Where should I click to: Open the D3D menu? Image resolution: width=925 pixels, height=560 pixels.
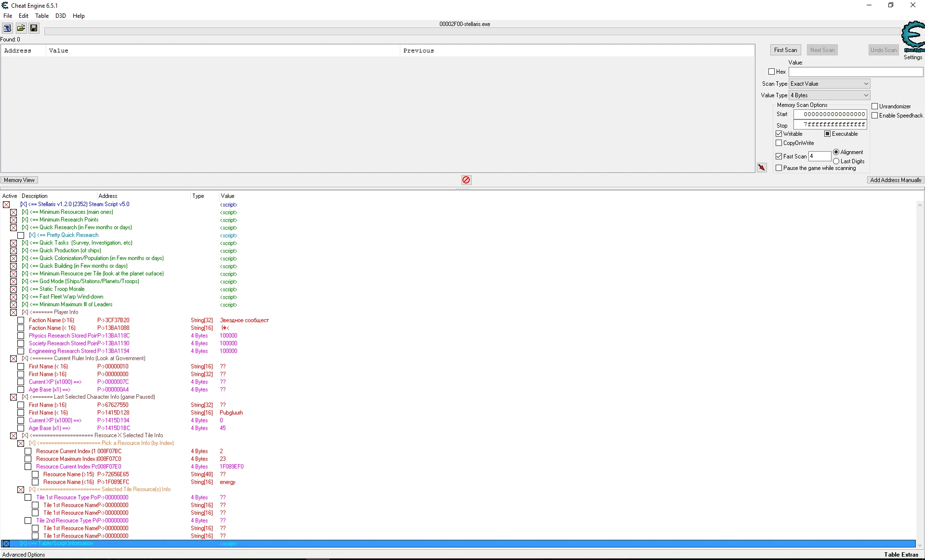[60, 16]
